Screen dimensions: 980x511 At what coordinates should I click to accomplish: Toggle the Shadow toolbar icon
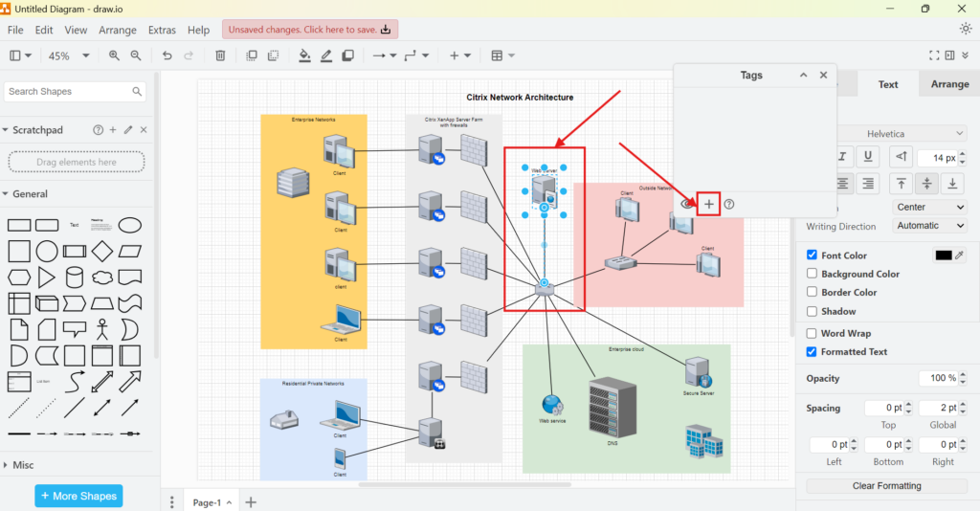pos(348,56)
